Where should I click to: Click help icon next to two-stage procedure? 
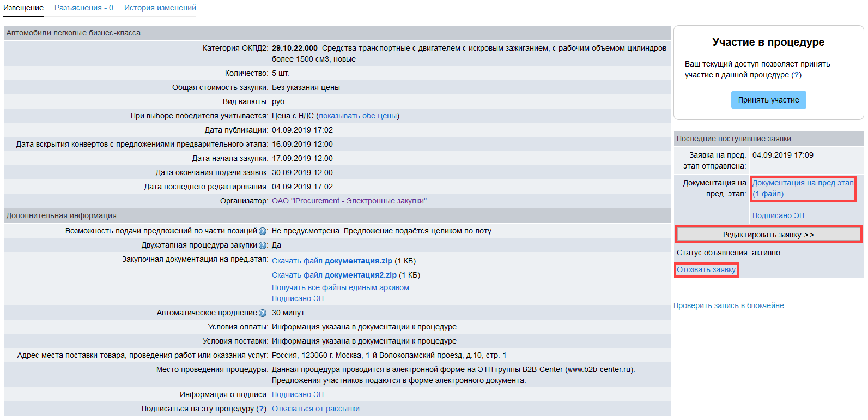pos(263,245)
